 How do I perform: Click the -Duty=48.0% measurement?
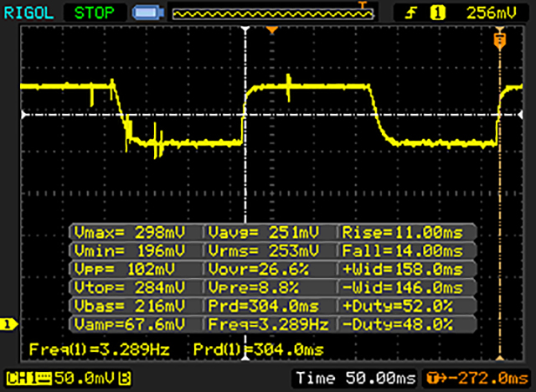[x=398, y=324]
